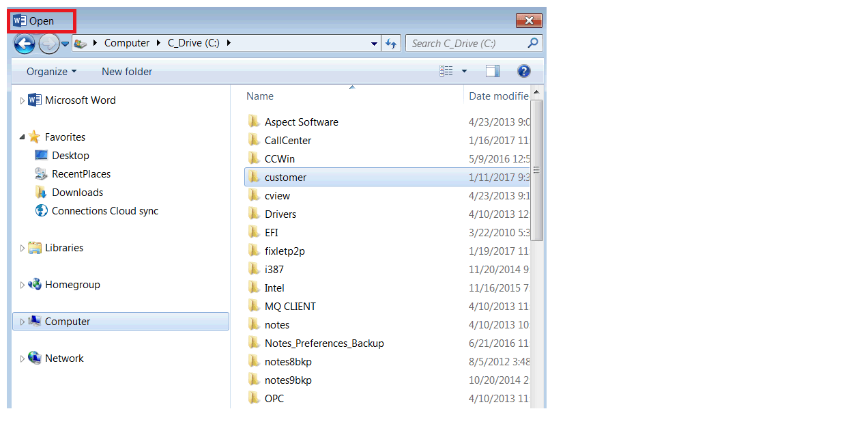868x422 pixels.
Task: Sort by the Name column header
Action: click(x=260, y=96)
